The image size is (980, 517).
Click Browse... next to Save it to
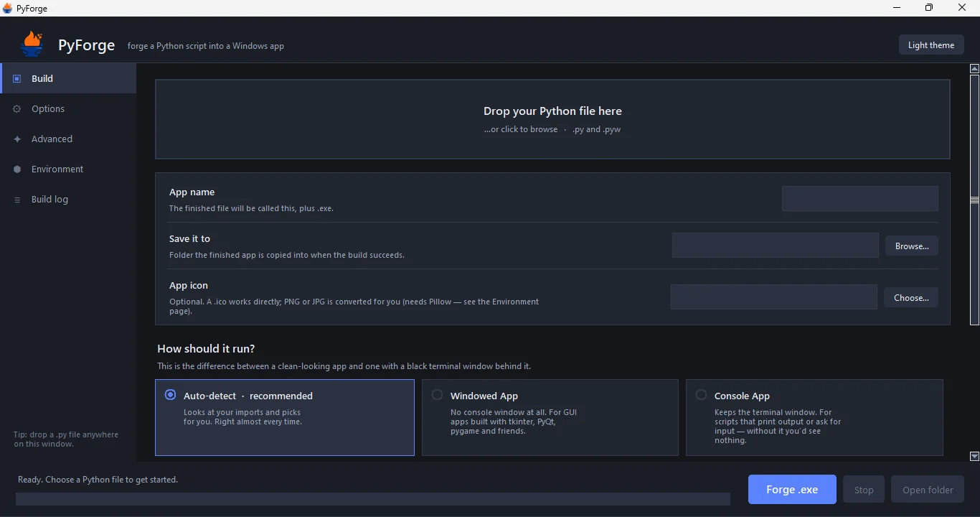[x=912, y=246]
